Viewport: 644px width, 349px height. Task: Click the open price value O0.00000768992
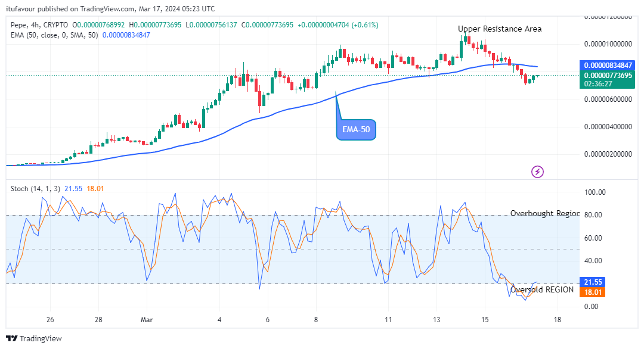pyautogui.click(x=98, y=25)
